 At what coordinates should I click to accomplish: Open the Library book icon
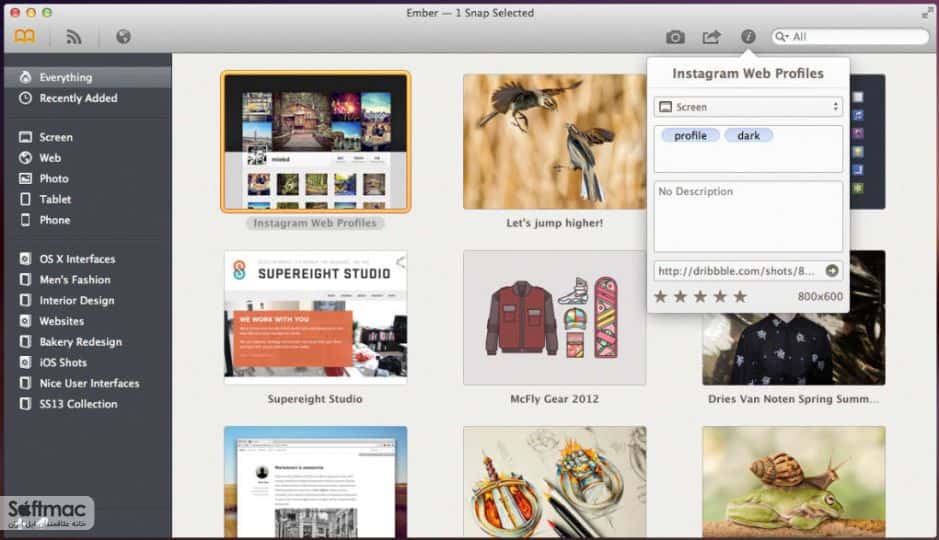point(25,37)
